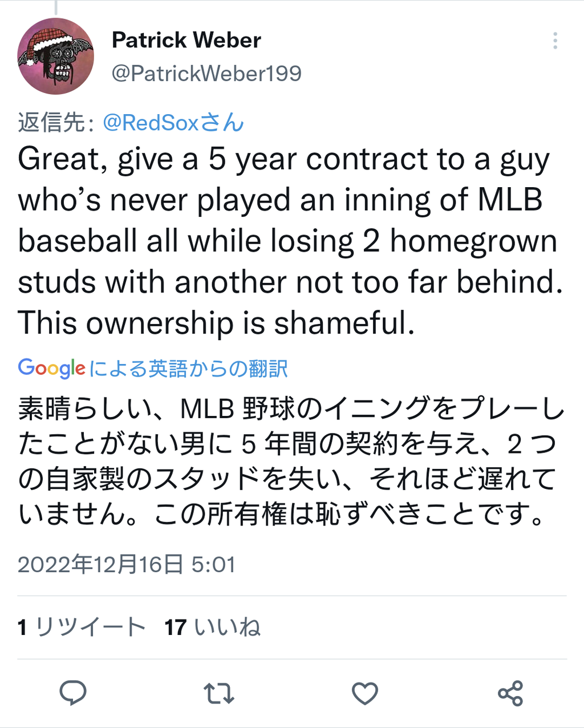The width and height of the screenshot is (584, 728).
Task: View the 1 リツイート retweet list
Action: pos(82,627)
